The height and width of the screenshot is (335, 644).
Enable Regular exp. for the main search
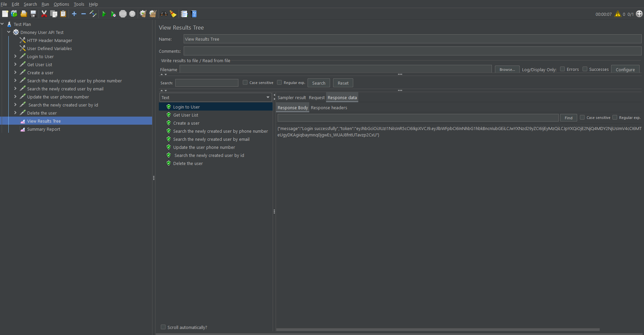pyautogui.click(x=279, y=82)
